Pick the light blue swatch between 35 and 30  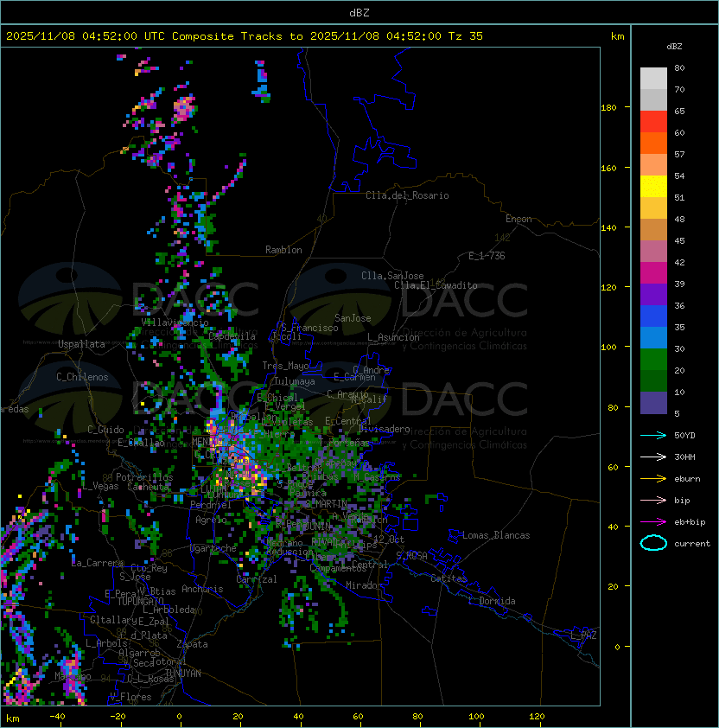pos(653,337)
